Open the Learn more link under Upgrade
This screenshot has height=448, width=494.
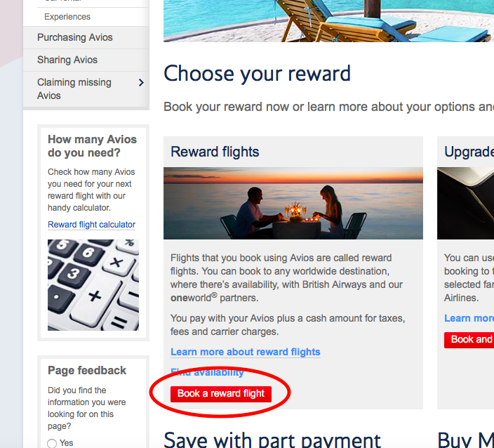469,318
